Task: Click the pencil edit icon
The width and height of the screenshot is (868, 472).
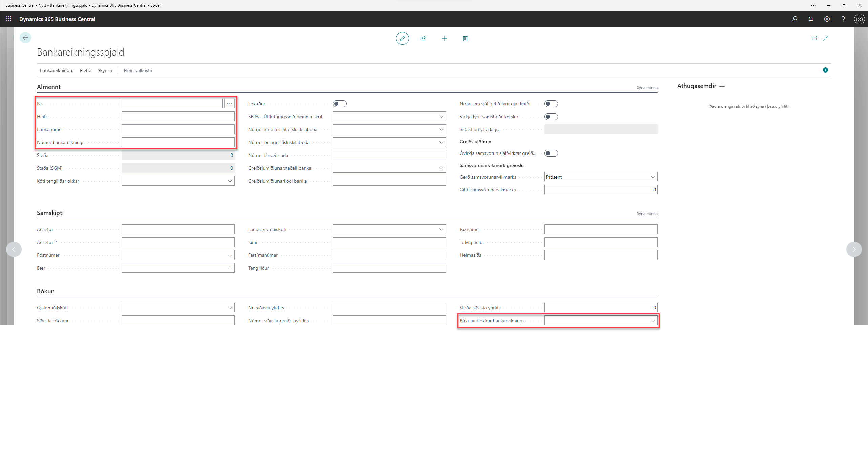Action: 402,38
